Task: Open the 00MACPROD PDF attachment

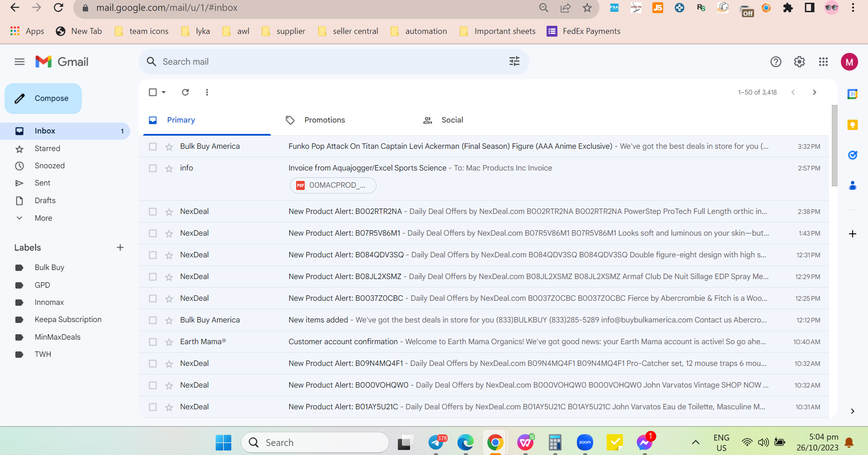Action: [x=333, y=185]
